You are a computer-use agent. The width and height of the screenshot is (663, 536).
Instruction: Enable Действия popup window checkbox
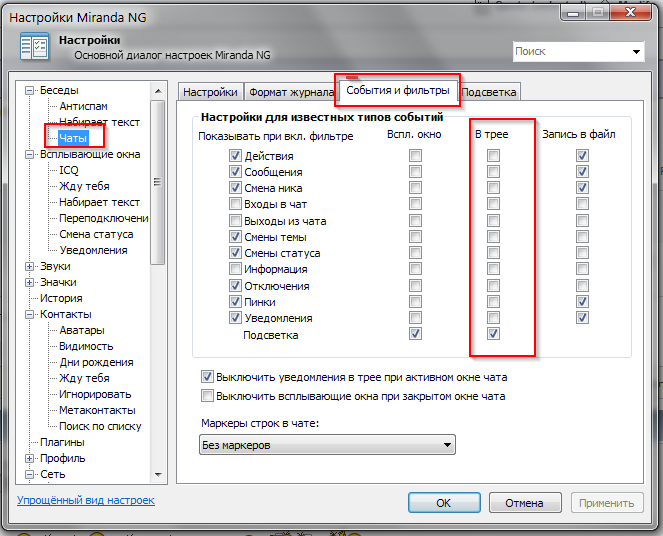point(415,156)
